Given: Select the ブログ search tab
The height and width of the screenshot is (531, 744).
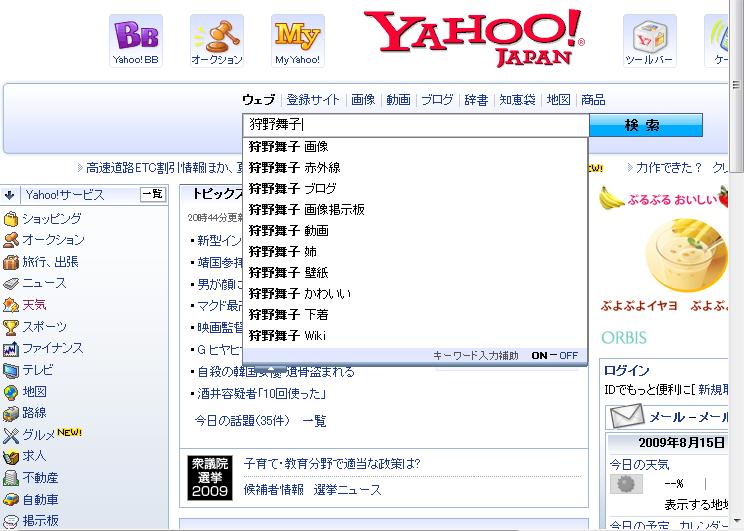Looking at the screenshot, I should point(437,100).
